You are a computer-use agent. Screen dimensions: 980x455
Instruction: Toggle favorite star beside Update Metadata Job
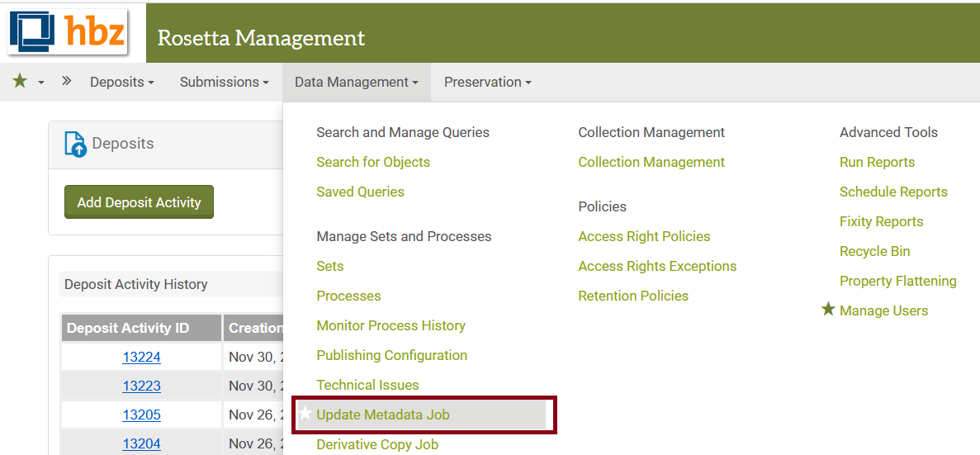click(x=305, y=414)
